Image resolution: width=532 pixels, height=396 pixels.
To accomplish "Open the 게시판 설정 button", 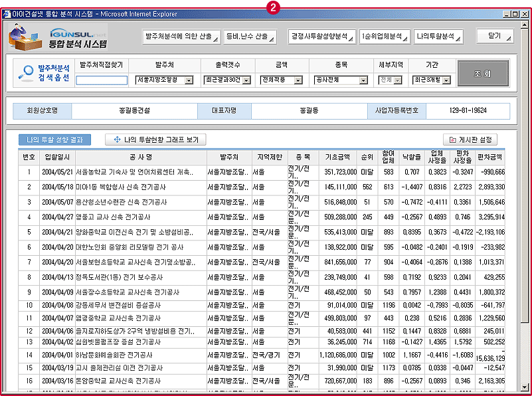I will [x=470, y=140].
